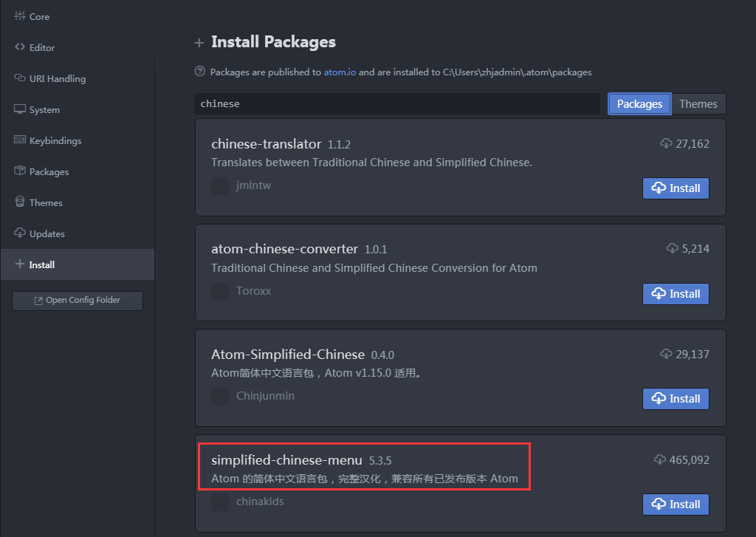Open the System settings section
Screen dimensions: 756x537
coord(77,109)
